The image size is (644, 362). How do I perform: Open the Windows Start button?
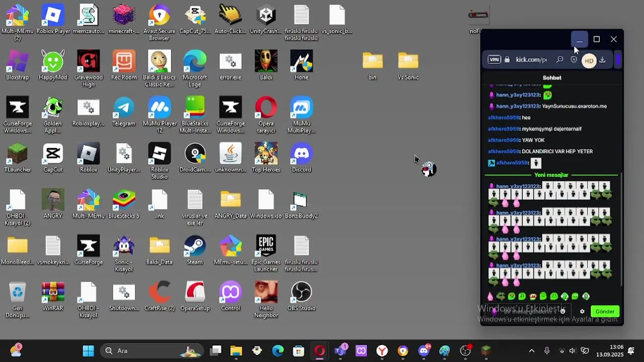pyautogui.click(x=88, y=351)
